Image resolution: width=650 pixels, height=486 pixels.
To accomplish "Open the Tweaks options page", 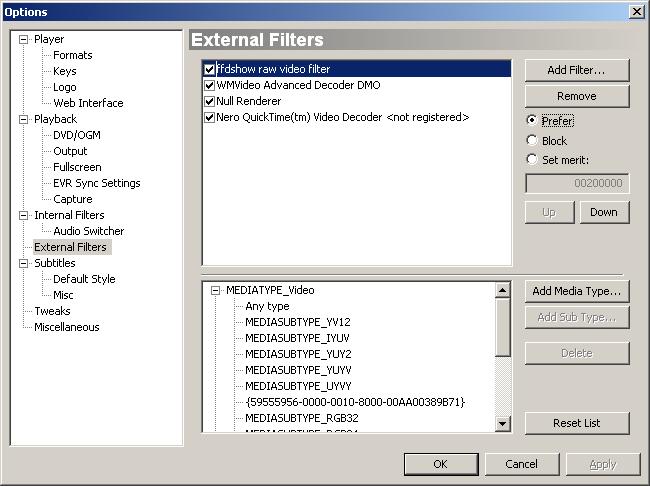I will pyautogui.click(x=52, y=311).
